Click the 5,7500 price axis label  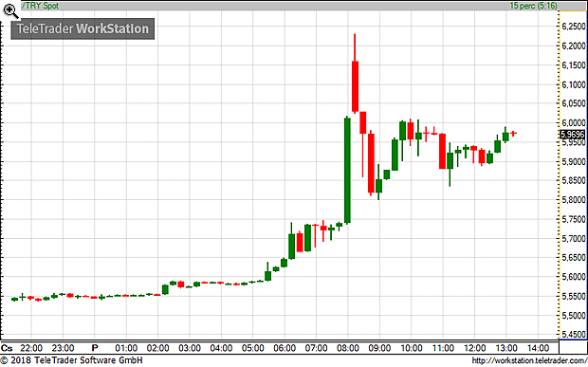coord(574,220)
